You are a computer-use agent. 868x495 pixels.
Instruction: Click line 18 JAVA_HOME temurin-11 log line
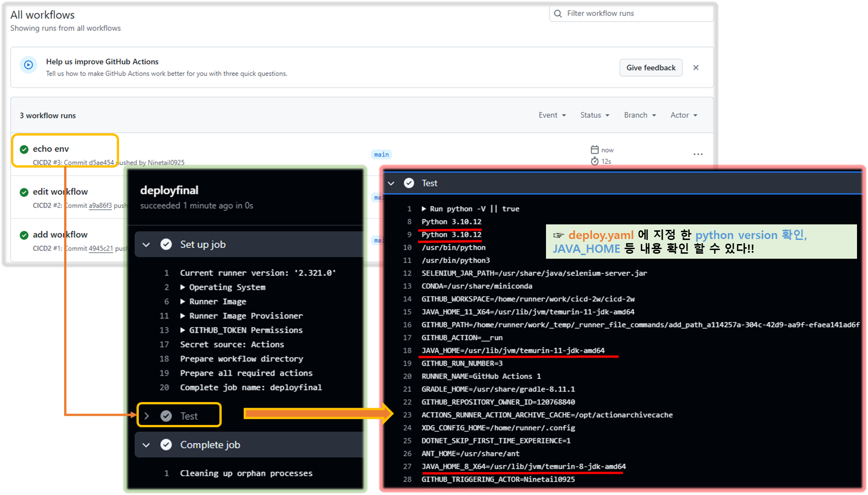coord(513,350)
